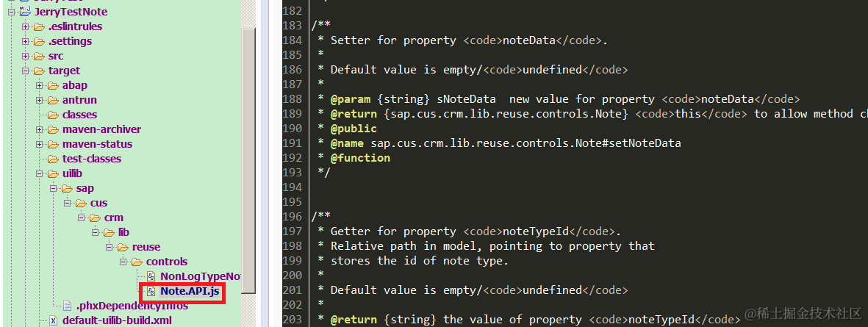Click 'Getter for property' text on line 197
The width and height of the screenshot is (868, 327).
pos(394,231)
